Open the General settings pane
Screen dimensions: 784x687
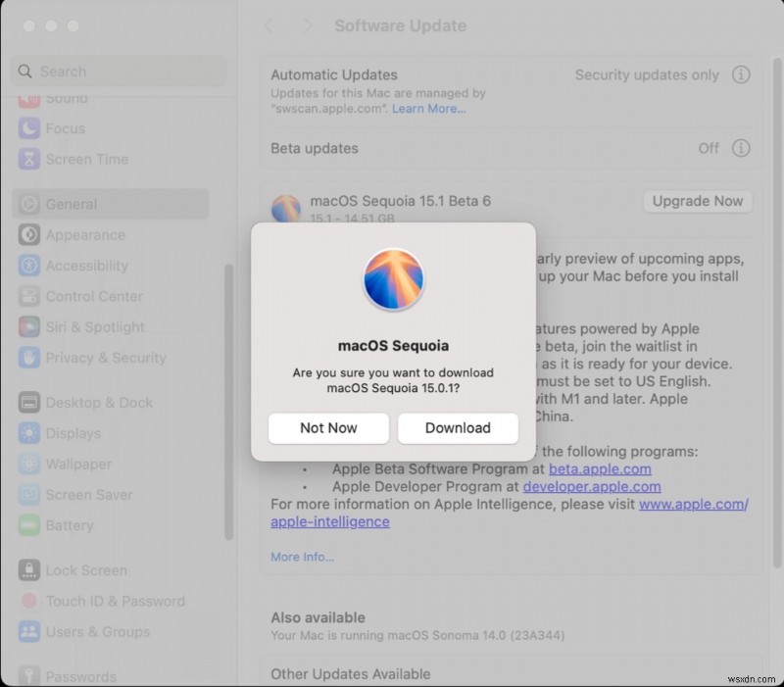pos(111,204)
